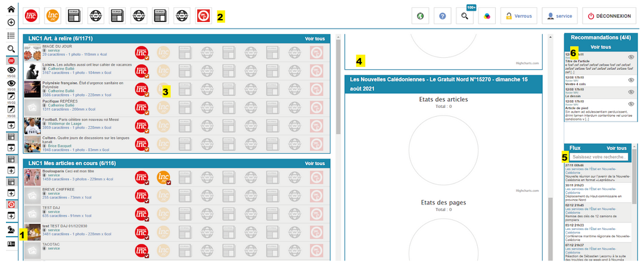
Task: Click the list icon in left sidebar
Action: tap(11, 36)
